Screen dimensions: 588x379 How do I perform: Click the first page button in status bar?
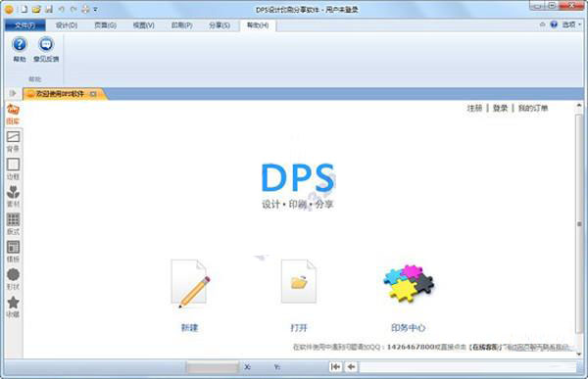click(335, 366)
